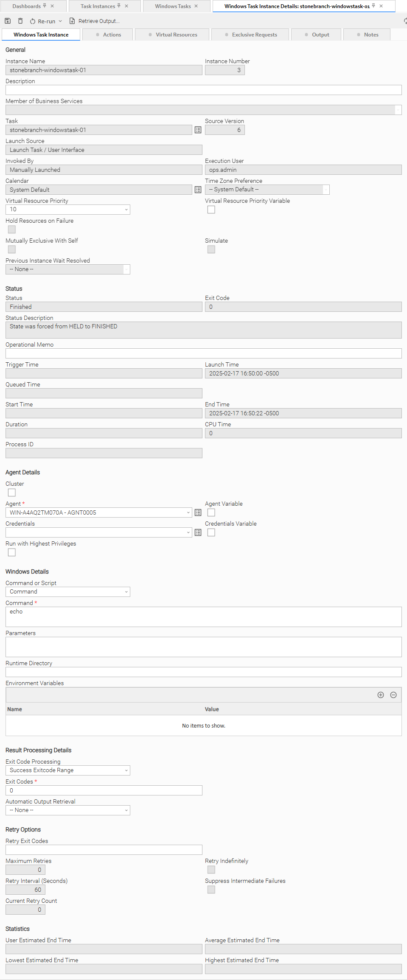This screenshot has width=407, height=980.
Task: Toggle the Cluster checkbox
Action: pyautogui.click(x=12, y=493)
